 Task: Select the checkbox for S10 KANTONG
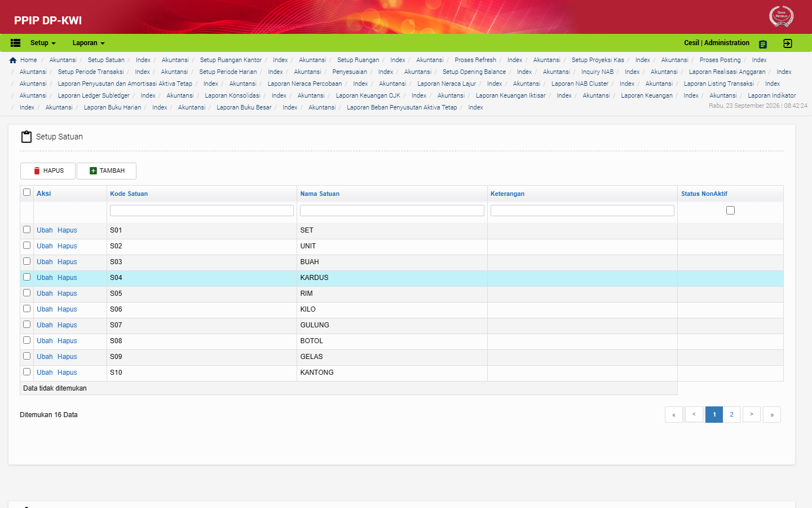[27, 372]
